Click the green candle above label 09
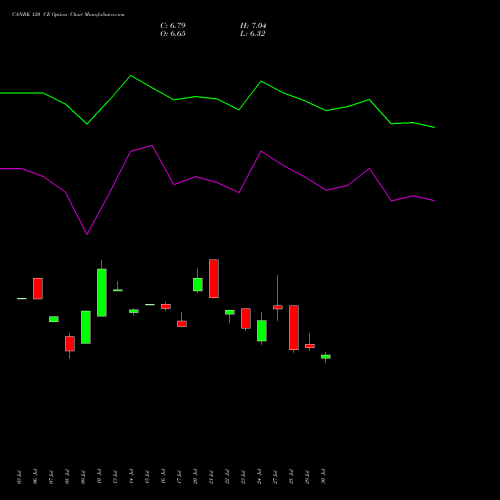 (86, 327)
